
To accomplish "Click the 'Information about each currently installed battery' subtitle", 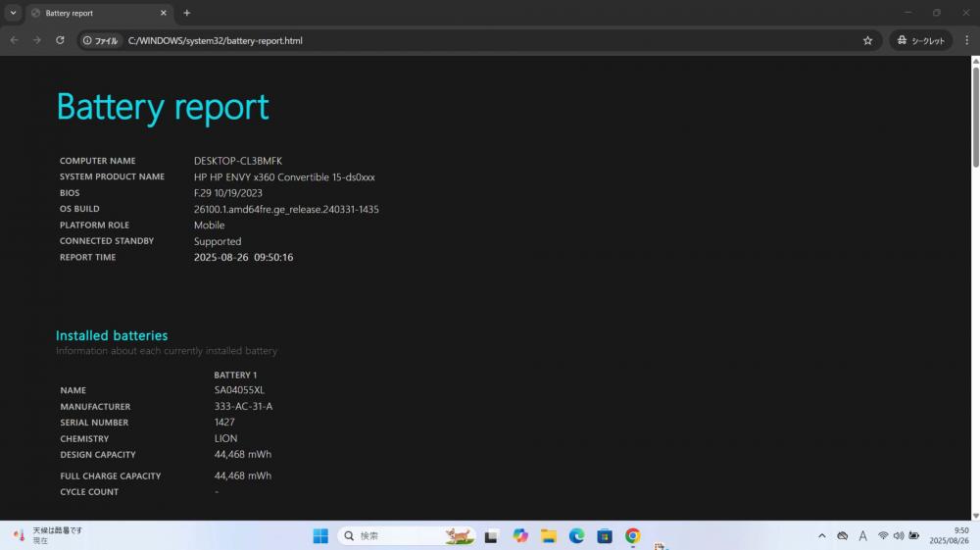I will point(167,351).
